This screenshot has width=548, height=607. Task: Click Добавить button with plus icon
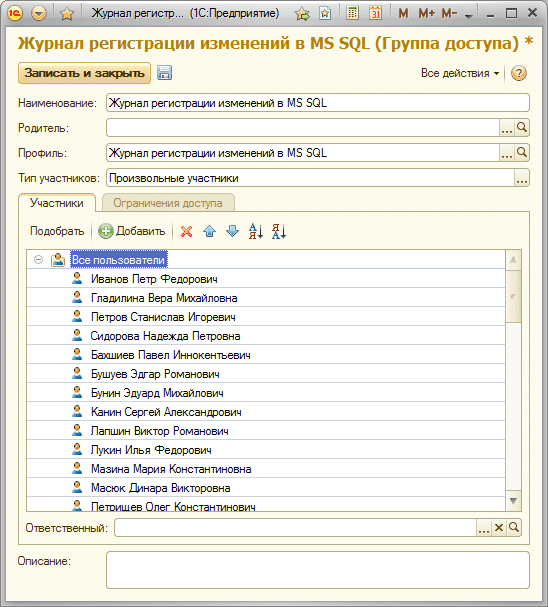point(132,231)
